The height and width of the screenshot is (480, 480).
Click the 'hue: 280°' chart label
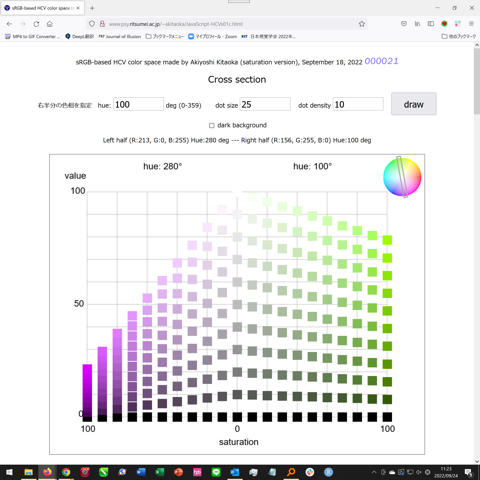(163, 166)
